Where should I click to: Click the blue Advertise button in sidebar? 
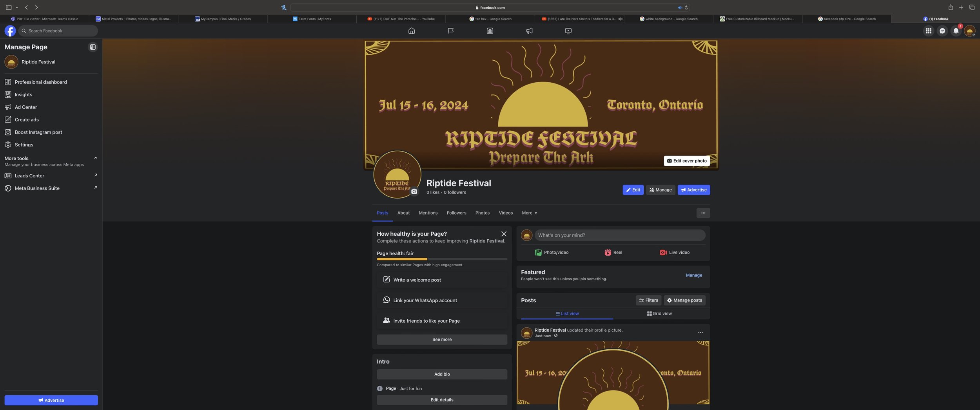pos(51,400)
